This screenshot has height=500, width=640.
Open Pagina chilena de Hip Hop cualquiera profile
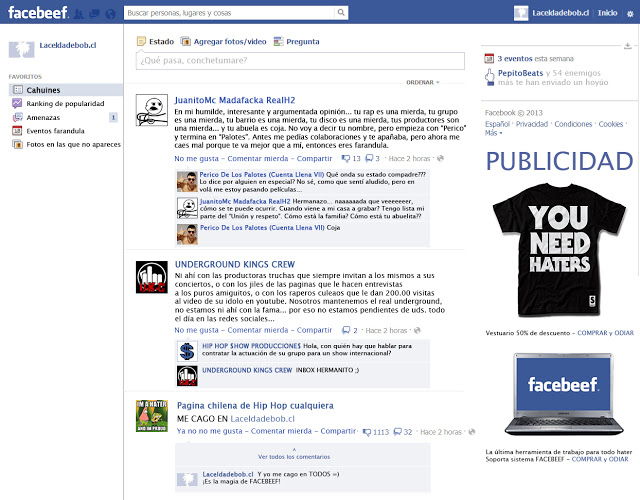(x=255, y=405)
